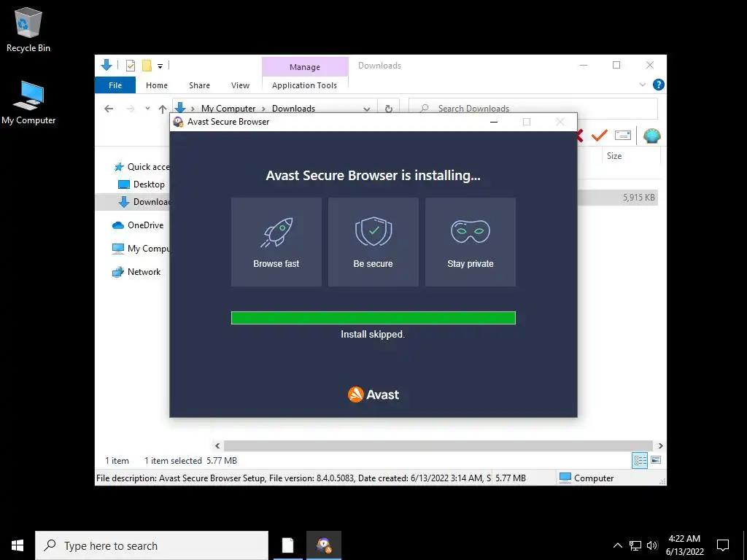Select My Computer in navigation pane

[x=141, y=249]
